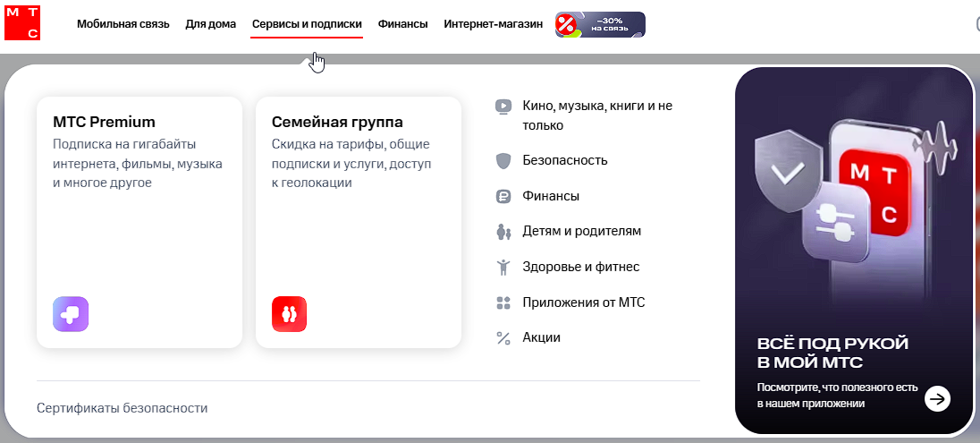This screenshot has width=980, height=443.
Task: Click the arrow button on Мой МТС banner
Action: point(937,398)
